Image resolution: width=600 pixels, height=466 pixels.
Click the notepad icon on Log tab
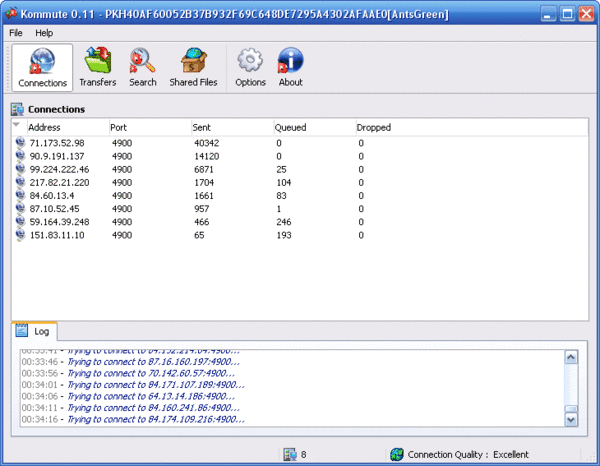pos(21,331)
